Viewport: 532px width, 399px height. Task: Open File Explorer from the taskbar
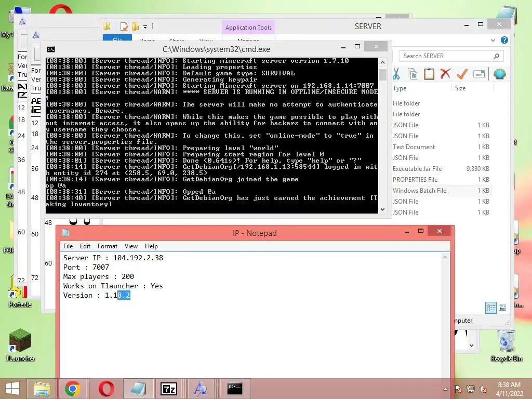(x=42, y=389)
